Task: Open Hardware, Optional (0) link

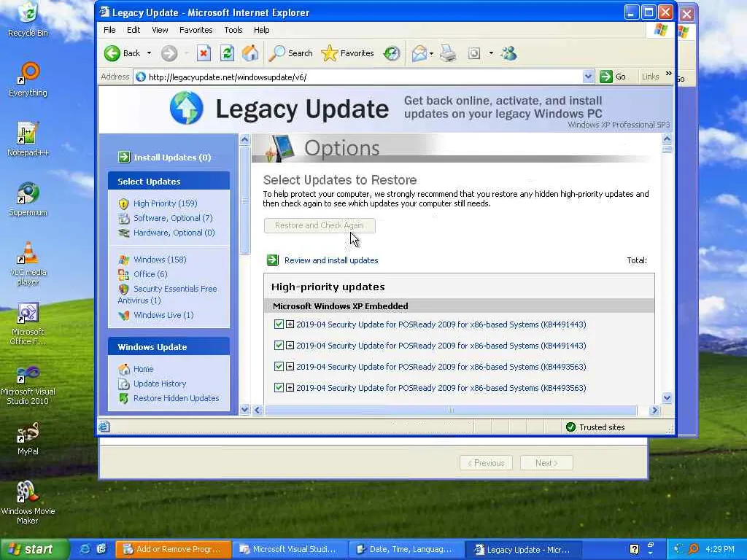Action: point(174,233)
